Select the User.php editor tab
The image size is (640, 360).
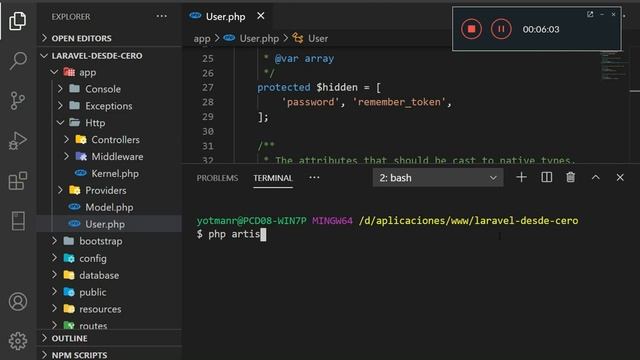(225, 16)
